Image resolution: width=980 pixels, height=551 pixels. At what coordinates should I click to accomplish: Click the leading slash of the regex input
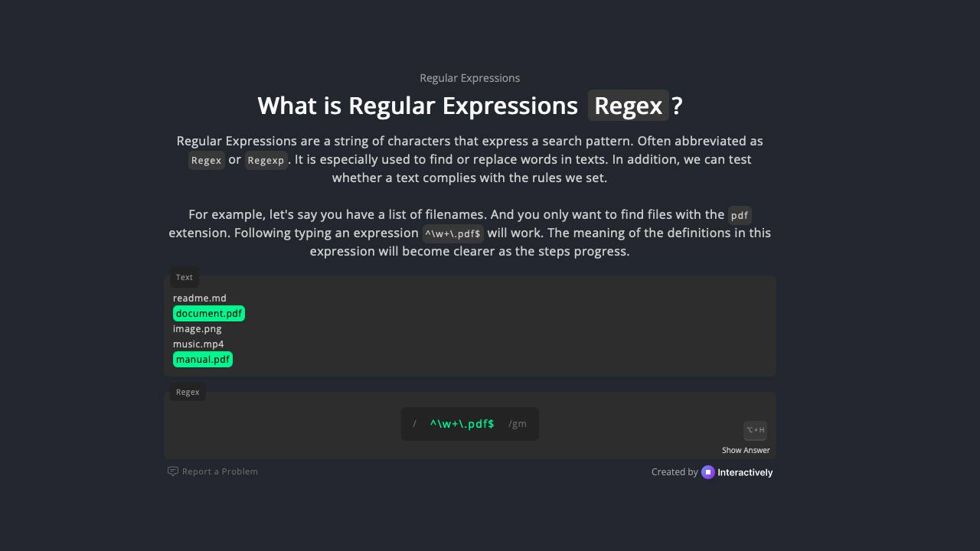[414, 423]
